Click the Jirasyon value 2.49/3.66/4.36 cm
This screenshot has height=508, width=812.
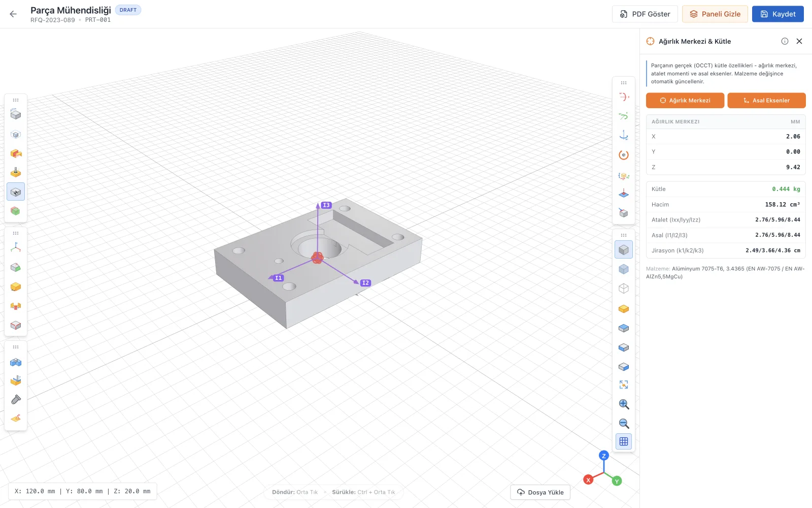773,250
